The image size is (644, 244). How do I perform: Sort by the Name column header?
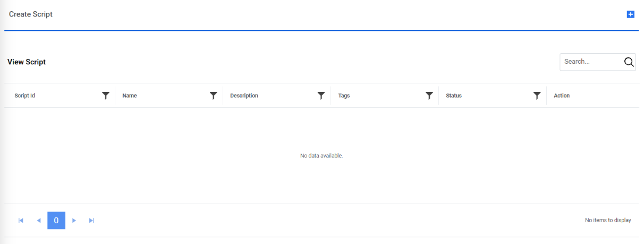coord(130,96)
